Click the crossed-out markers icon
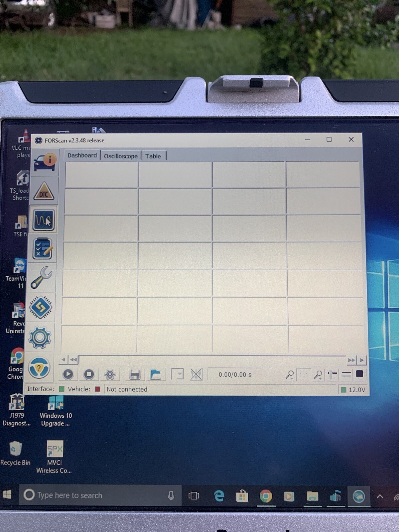This screenshot has height=532, width=399. 196,375
